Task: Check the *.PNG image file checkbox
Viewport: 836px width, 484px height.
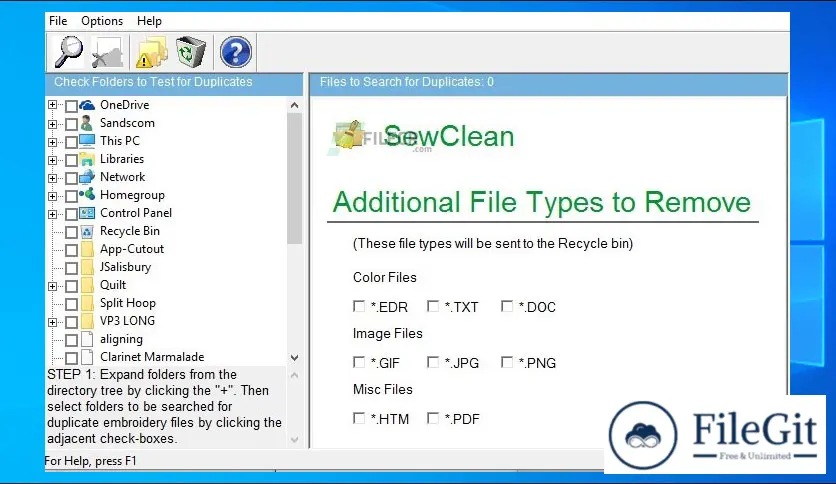Action: (507, 362)
